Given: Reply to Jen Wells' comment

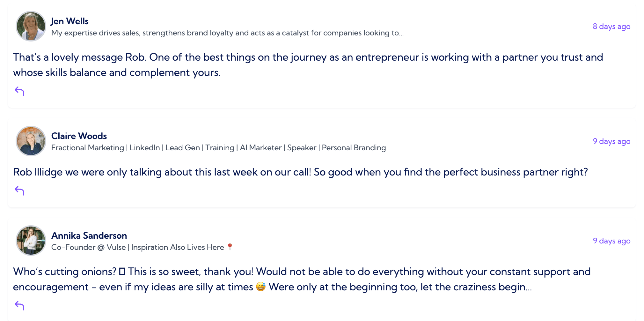Looking at the screenshot, I should (x=19, y=91).
